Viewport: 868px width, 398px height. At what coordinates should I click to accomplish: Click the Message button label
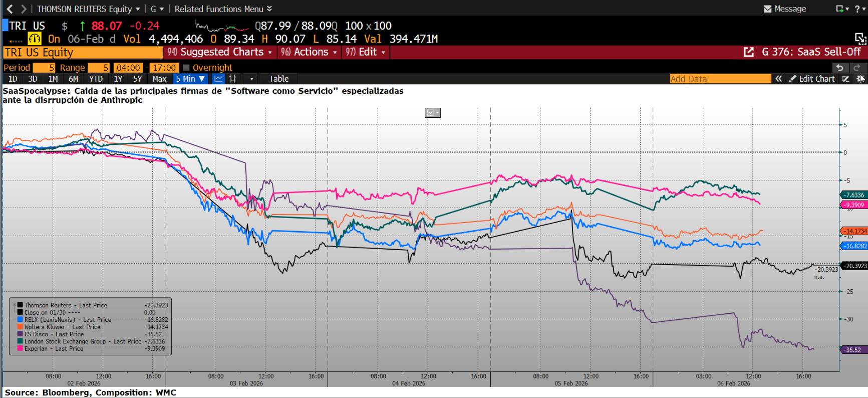tap(790, 9)
